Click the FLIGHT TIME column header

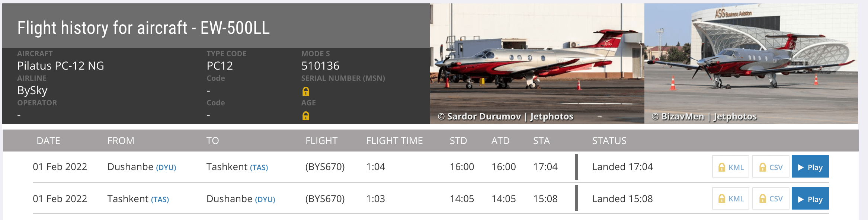tap(394, 141)
